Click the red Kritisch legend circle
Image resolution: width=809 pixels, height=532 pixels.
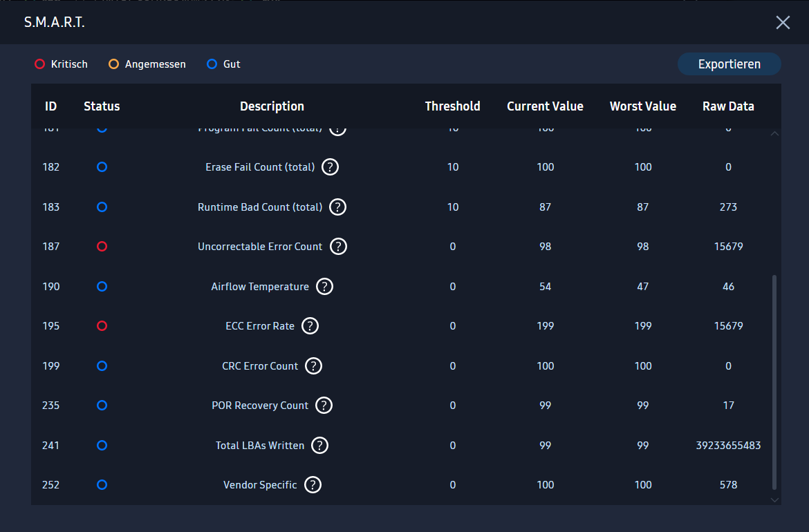point(39,64)
